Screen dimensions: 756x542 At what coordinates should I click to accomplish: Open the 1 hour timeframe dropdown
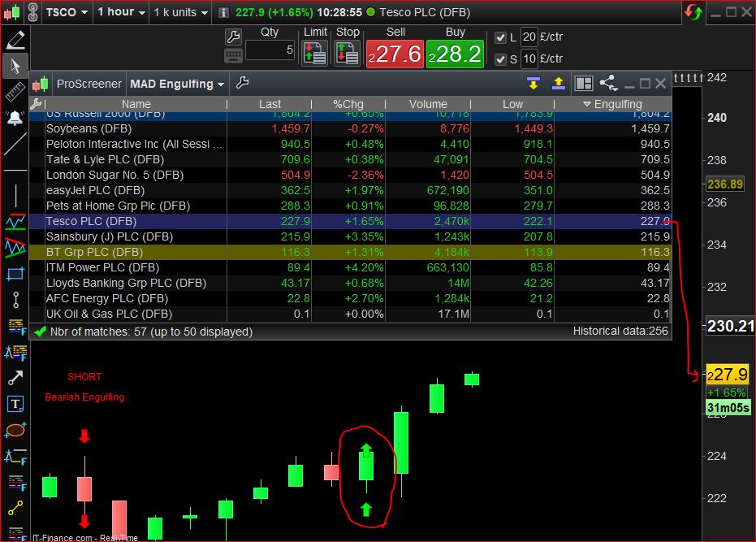point(122,12)
